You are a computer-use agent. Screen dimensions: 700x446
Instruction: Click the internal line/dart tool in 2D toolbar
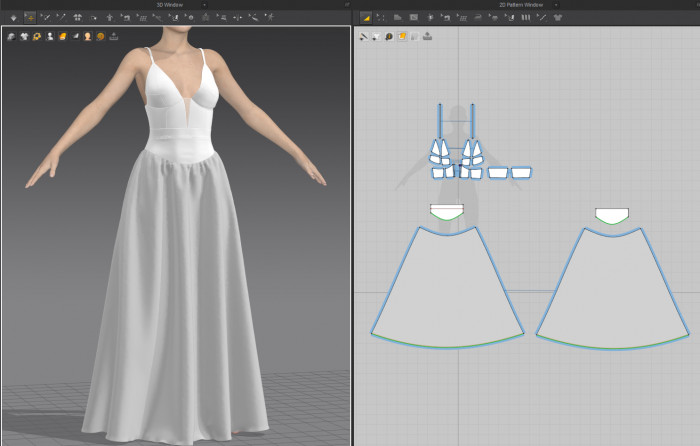(x=430, y=18)
